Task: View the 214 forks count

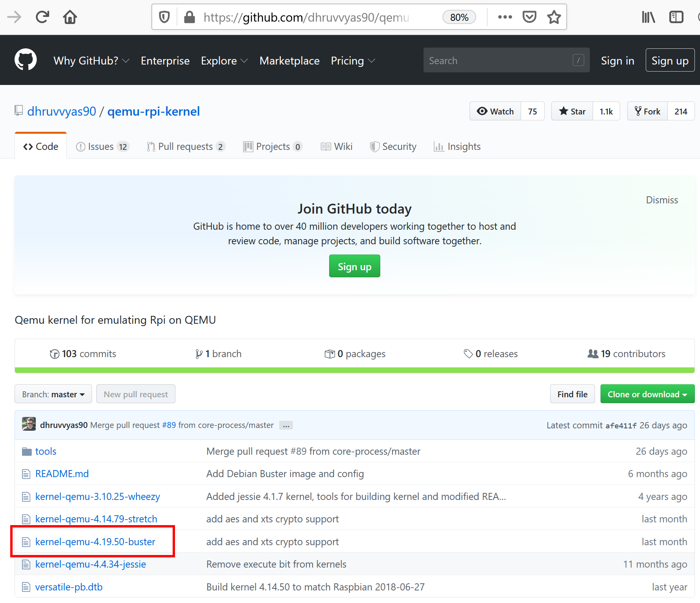Action: tap(681, 111)
